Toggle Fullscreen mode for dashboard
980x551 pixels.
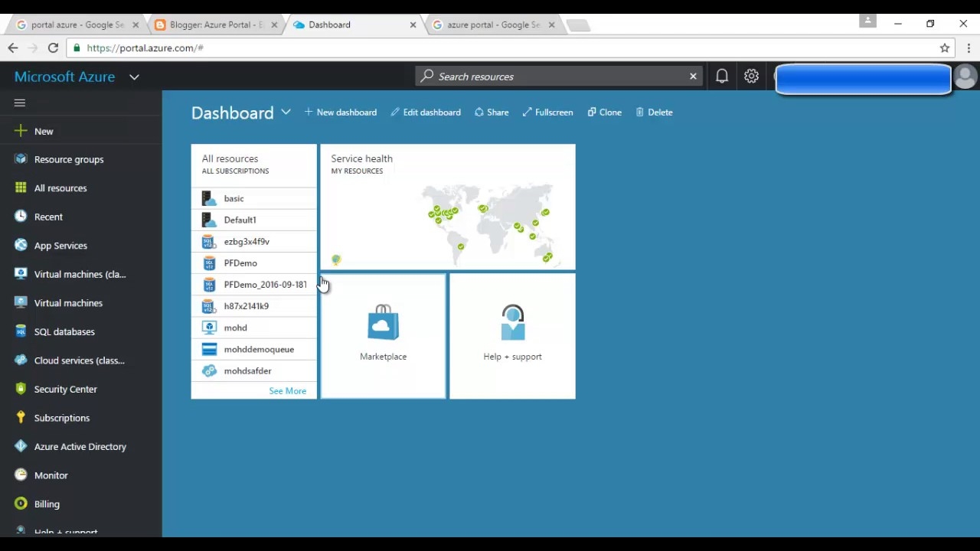click(547, 112)
